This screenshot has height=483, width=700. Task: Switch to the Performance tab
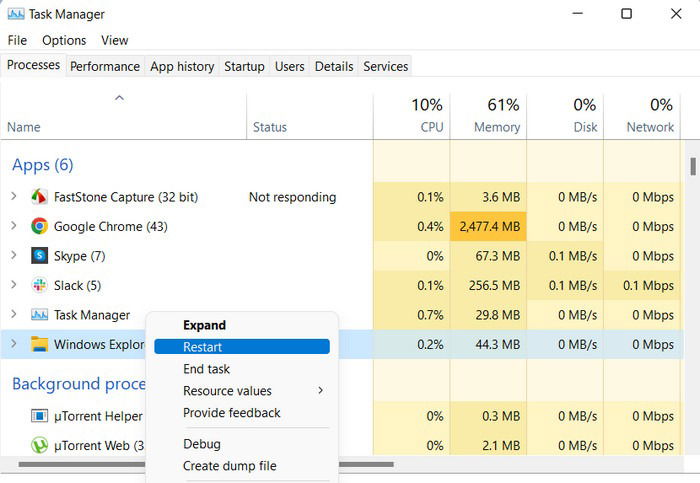pyautogui.click(x=105, y=67)
